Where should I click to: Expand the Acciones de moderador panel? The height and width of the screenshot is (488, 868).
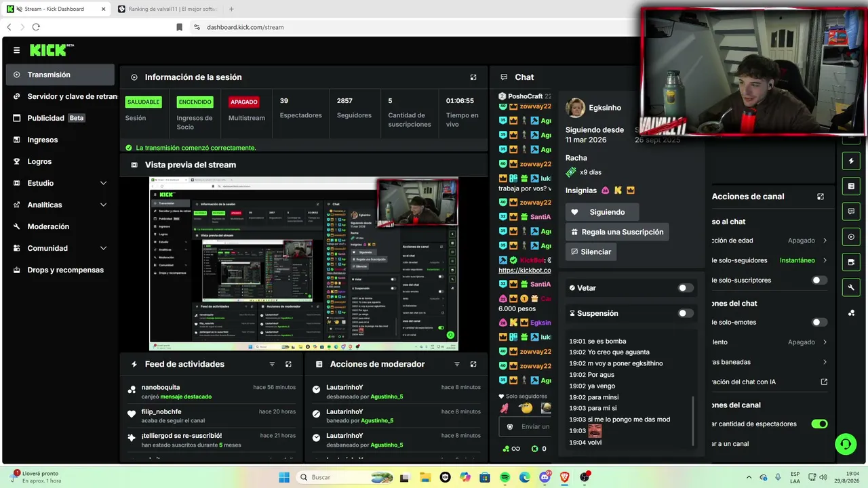click(x=473, y=364)
